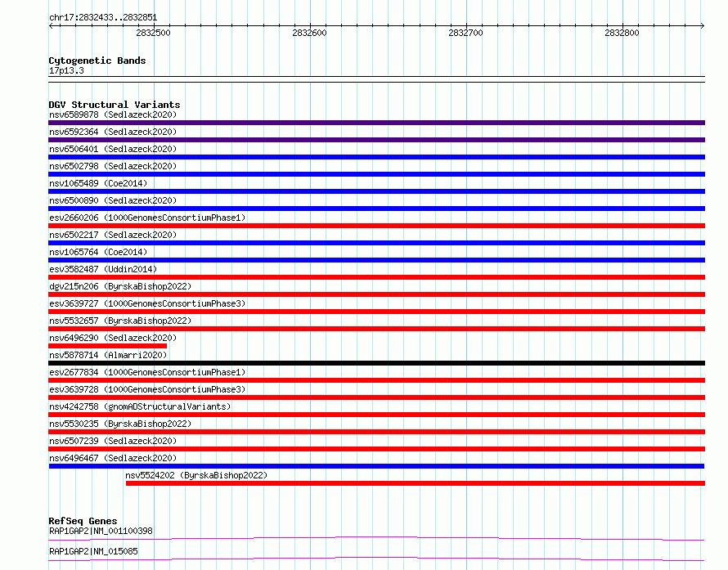Select the red bar under esv2660206

pos(376,226)
